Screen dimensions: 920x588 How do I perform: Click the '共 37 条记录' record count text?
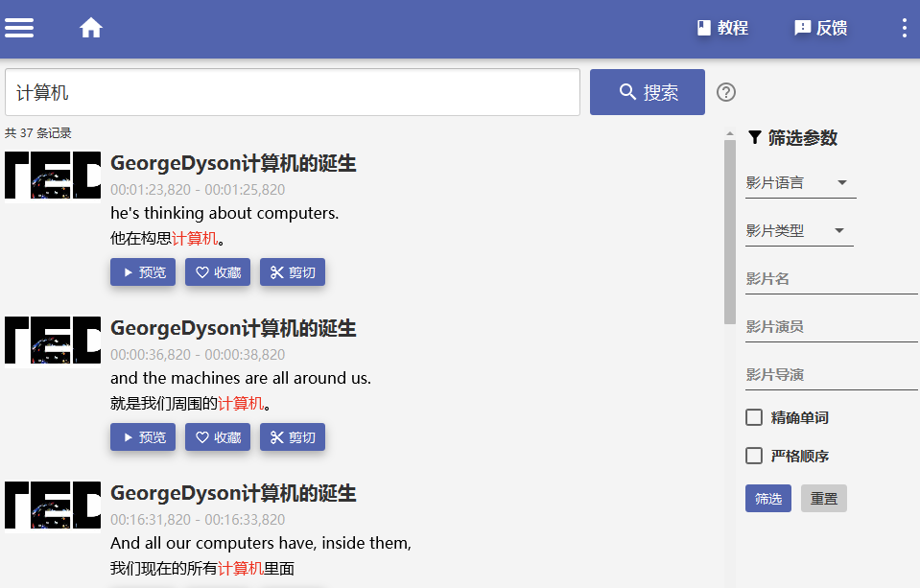click(x=38, y=133)
